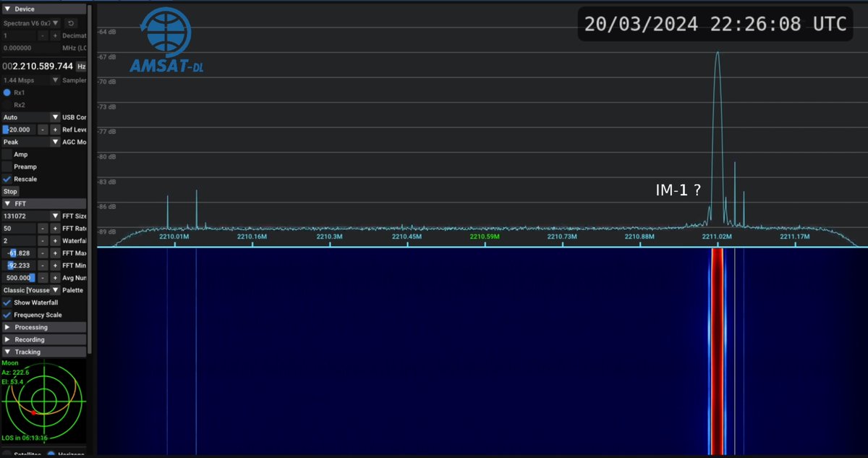
Task: Refresh the device list icon
Action: click(72, 23)
